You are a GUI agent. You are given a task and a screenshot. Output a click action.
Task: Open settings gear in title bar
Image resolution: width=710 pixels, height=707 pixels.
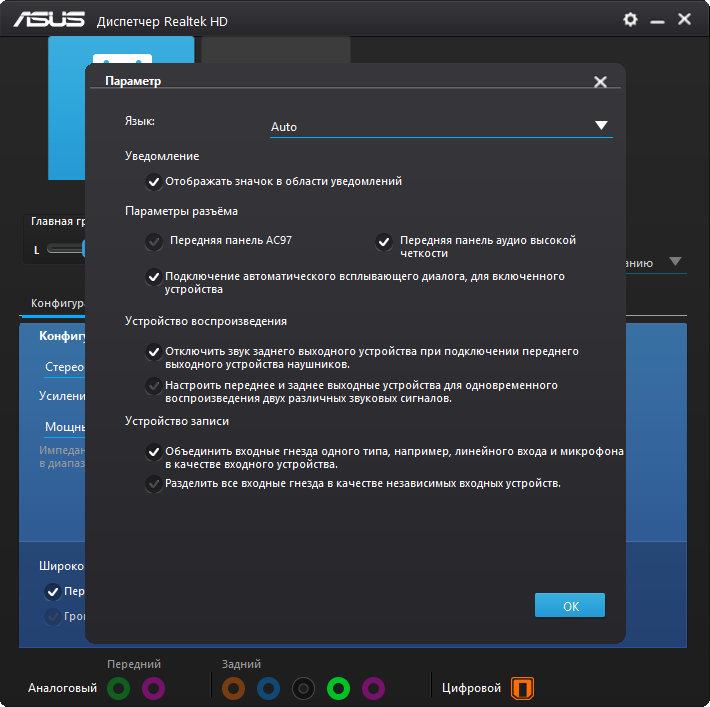tap(630, 19)
